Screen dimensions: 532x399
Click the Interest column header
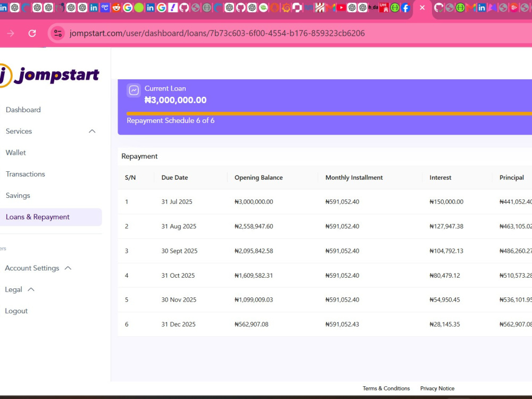(x=440, y=178)
